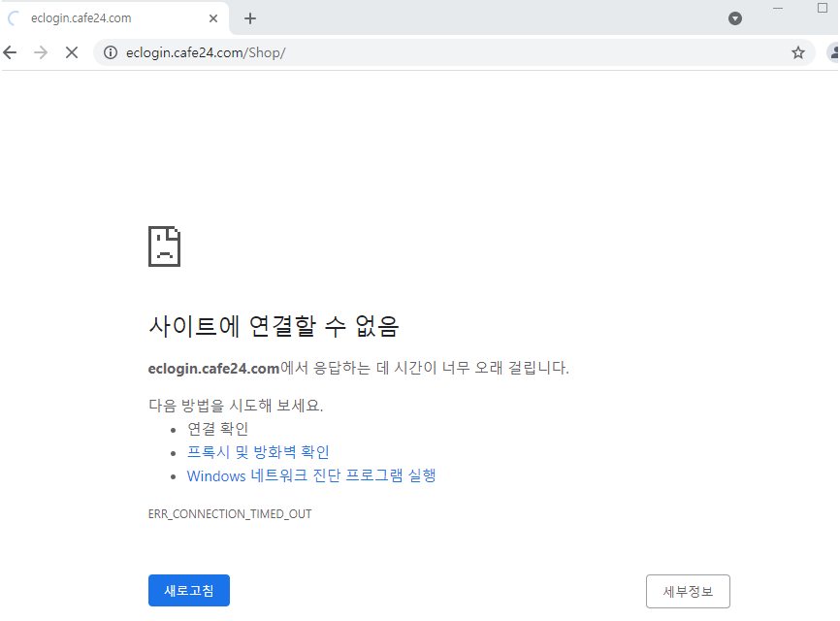This screenshot has height=621, width=840.
Task: View site information for eclogin.cafe24.com
Action: point(111,52)
